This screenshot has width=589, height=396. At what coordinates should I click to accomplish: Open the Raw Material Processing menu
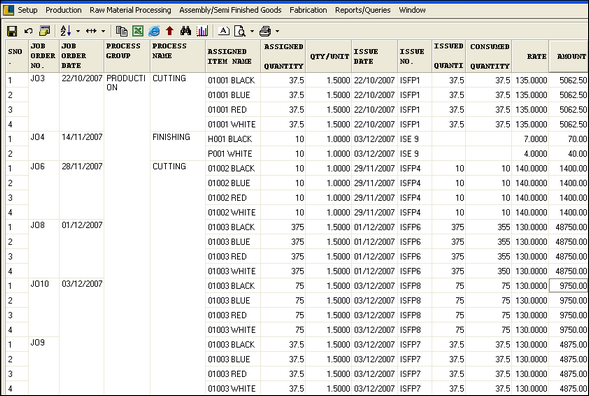(x=130, y=10)
